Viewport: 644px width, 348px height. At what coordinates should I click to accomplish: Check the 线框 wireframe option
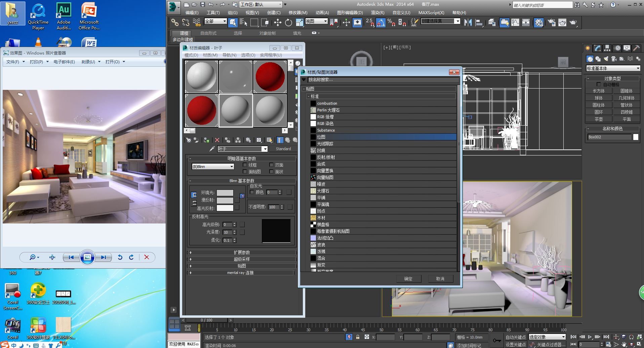[x=245, y=165]
